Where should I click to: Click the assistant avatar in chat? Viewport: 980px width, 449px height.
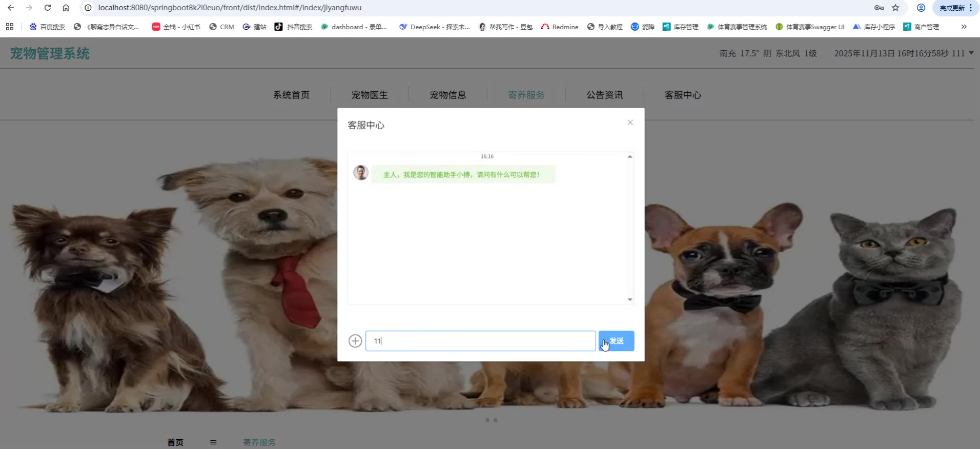(361, 173)
